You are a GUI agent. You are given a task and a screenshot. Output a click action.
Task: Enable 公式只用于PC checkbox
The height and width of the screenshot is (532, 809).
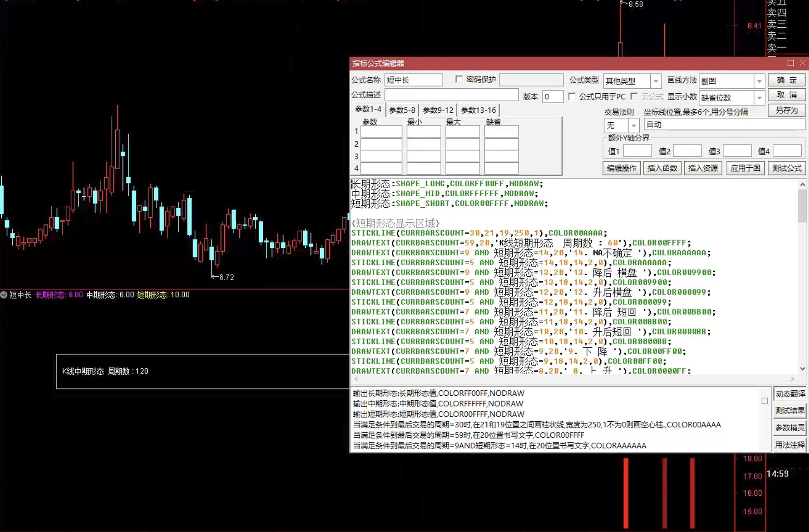572,97
